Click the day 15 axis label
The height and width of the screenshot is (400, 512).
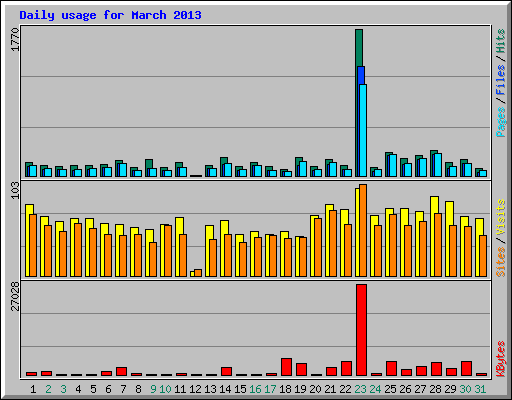pyautogui.click(x=240, y=389)
